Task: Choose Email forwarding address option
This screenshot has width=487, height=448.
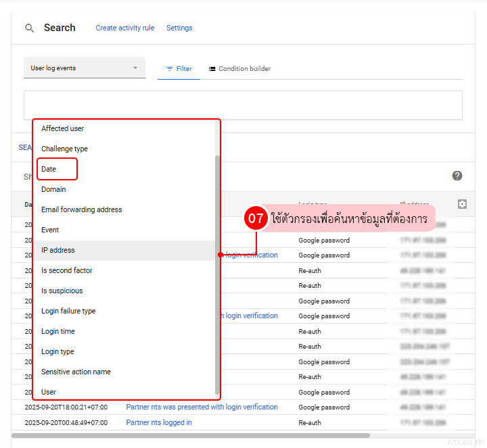Action: tap(81, 209)
